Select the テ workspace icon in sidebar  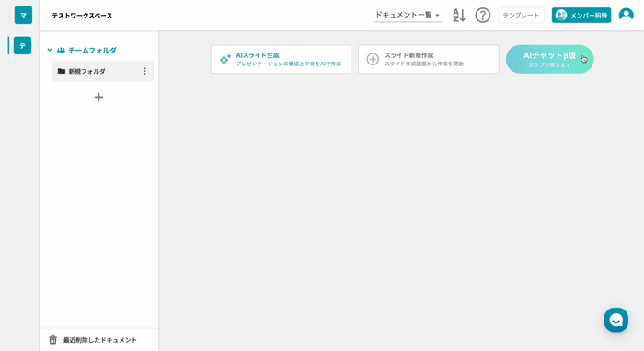(23, 46)
